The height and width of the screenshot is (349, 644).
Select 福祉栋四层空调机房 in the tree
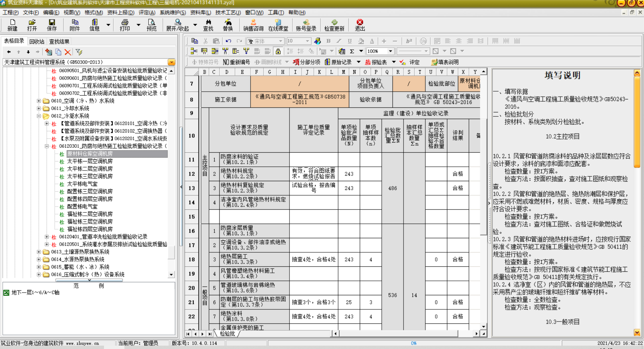[x=90, y=229]
